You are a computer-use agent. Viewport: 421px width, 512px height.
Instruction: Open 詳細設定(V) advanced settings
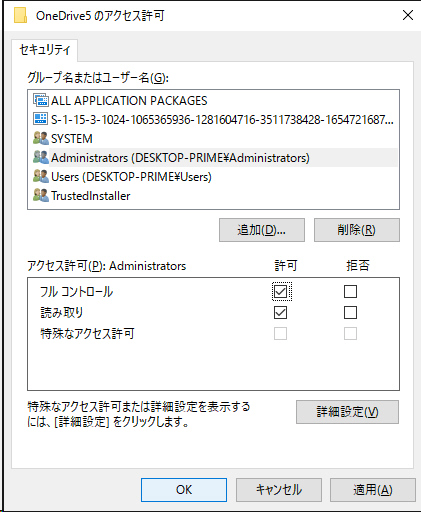[x=347, y=412]
